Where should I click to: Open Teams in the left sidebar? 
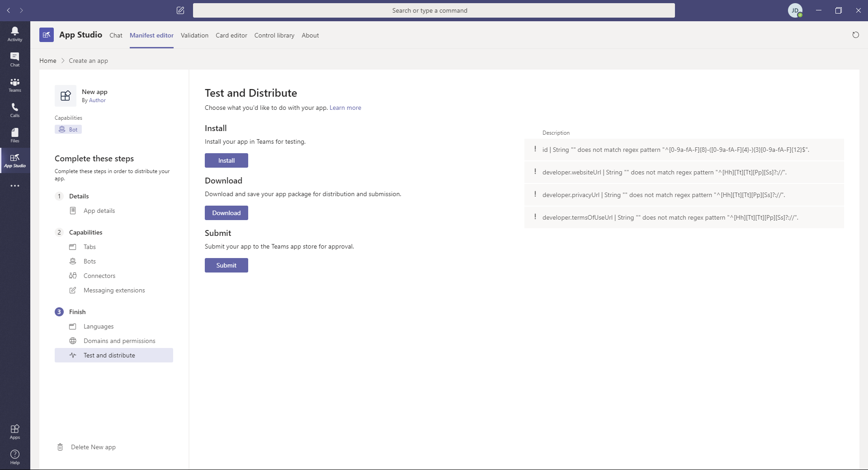(x=15, y=85)
